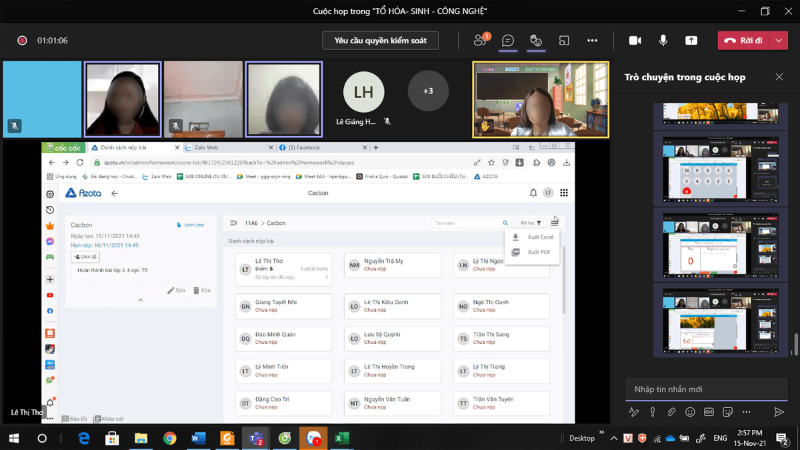Expand the dropdown arrow beside Rời đi
The width and height of the screenshot is (800, 450).
(779, 40)
